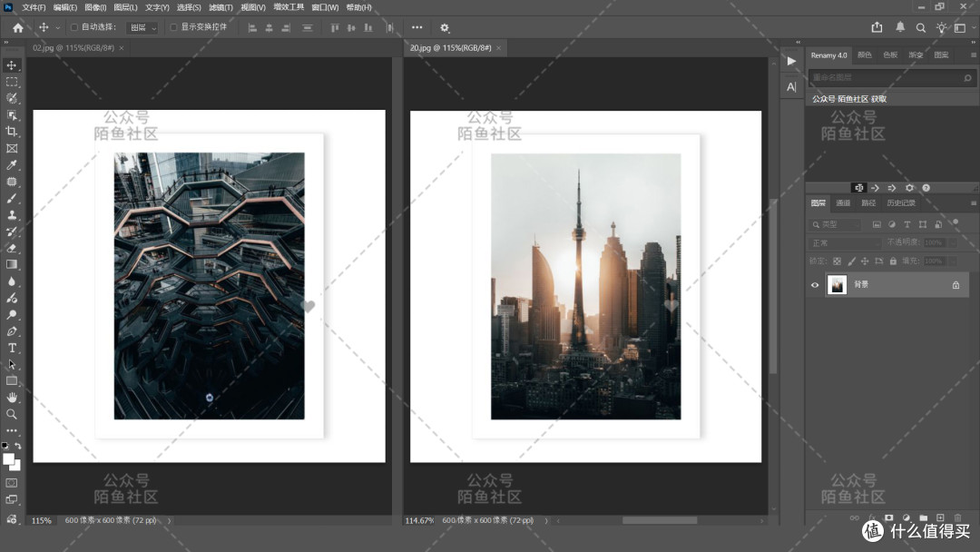Image resolution: width=980 pixels, height=552 pixels.
Task: Open the 类型 layer filter dropdown
Action: [x=836, y=224]
